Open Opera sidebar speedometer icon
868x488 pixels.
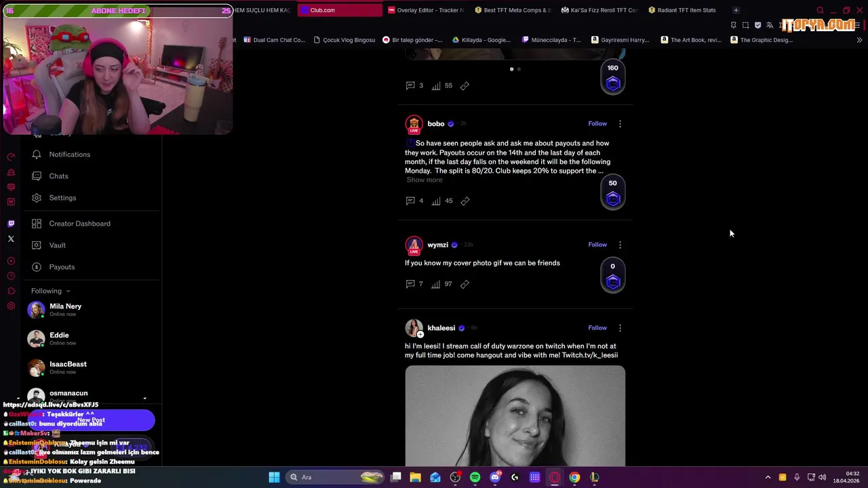tap(11, 157)
